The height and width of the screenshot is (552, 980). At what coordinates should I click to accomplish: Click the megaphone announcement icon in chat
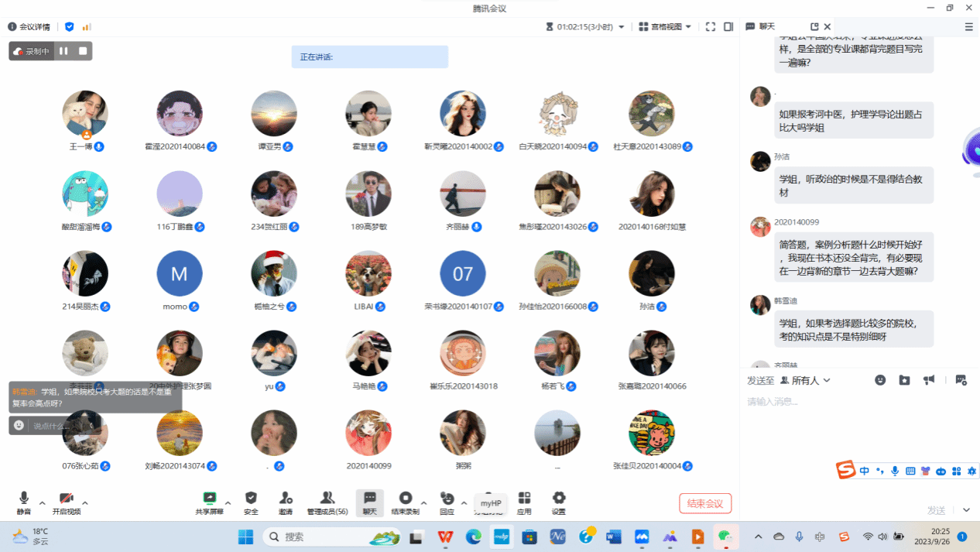[929, 380]
